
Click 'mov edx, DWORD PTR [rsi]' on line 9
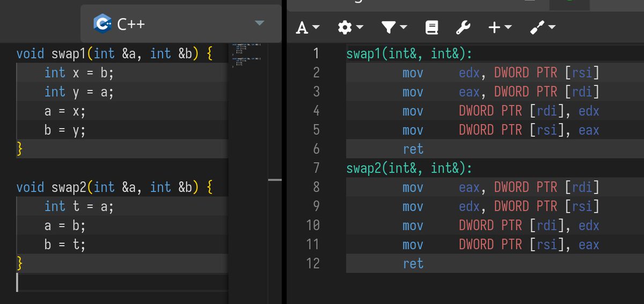coord(501,206)
